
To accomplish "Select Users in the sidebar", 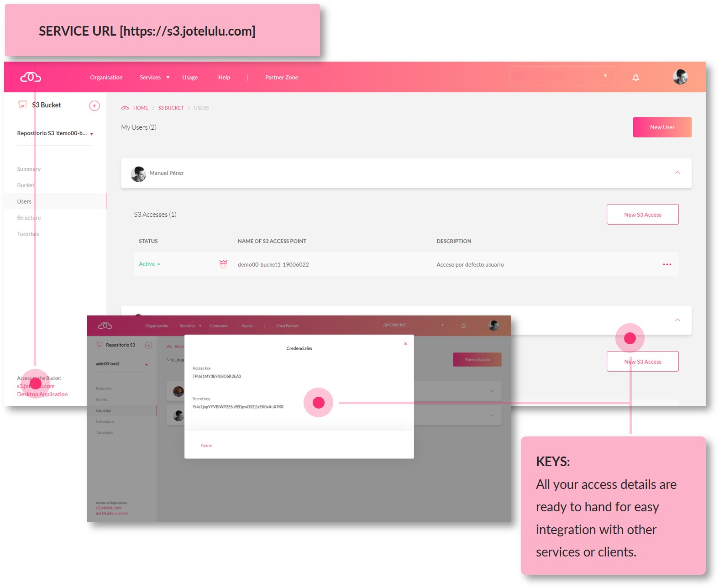I will tap(55, 201).
